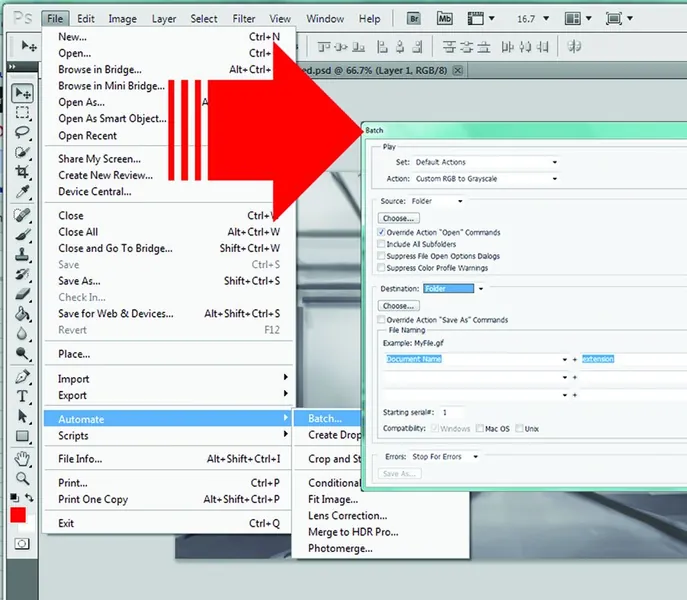The image size is (687, 600).
Task: Open the Errors dropdown (Stop For Errors)
Action: coord(444,457)
